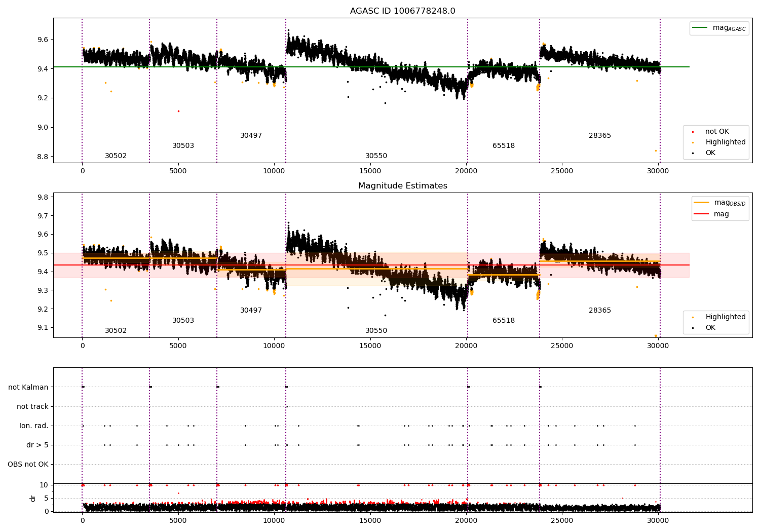The image size is (760, 532).
Task: Select the red 'mag' legend entry
Action: [x=712, y=214]
